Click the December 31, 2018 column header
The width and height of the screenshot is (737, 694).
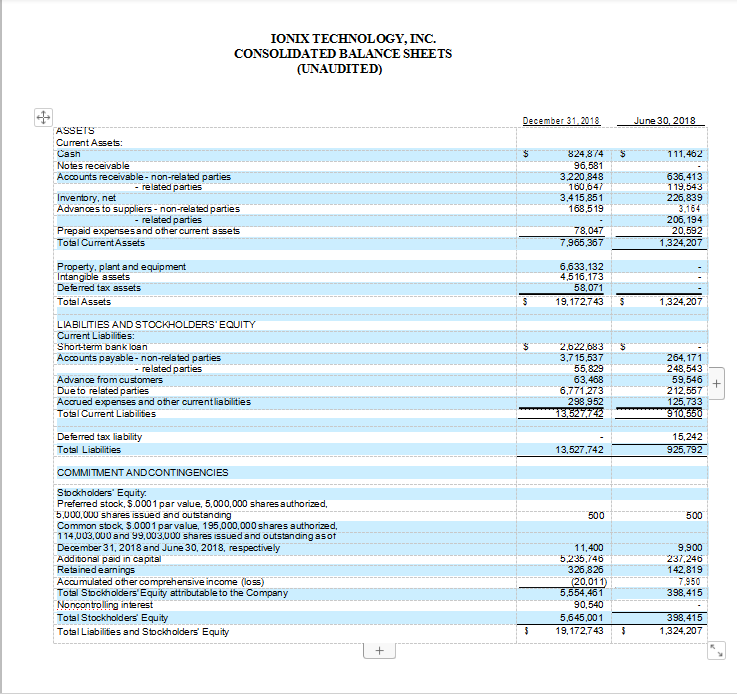pos(561,121)
